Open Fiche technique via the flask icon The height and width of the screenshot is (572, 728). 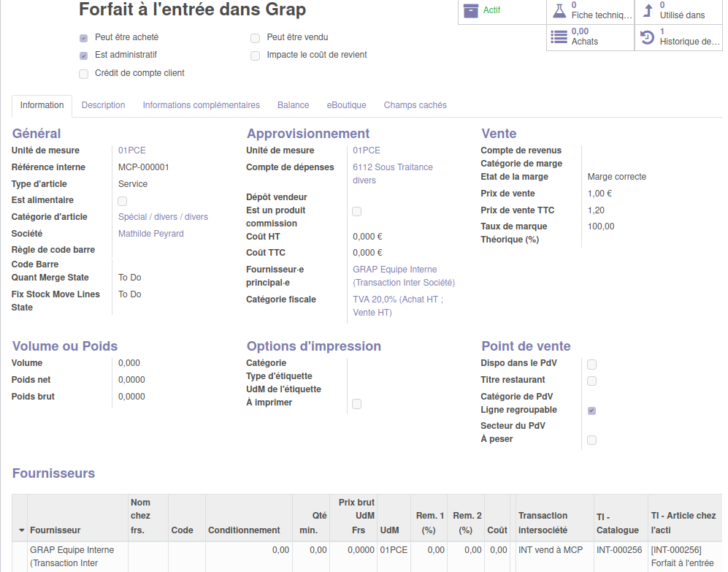tap(559, 11)
